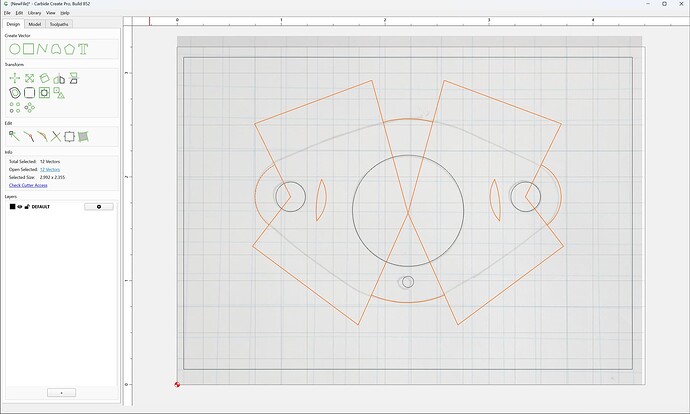Select the Circle vector tool
The width and height of the screenshot is (690, 414).
pyautogui.click(x=15, y=49)
